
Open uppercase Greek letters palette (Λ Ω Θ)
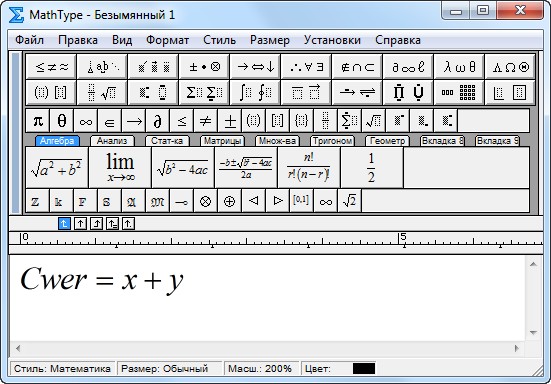pyautogui.click(x=510, y=66)
